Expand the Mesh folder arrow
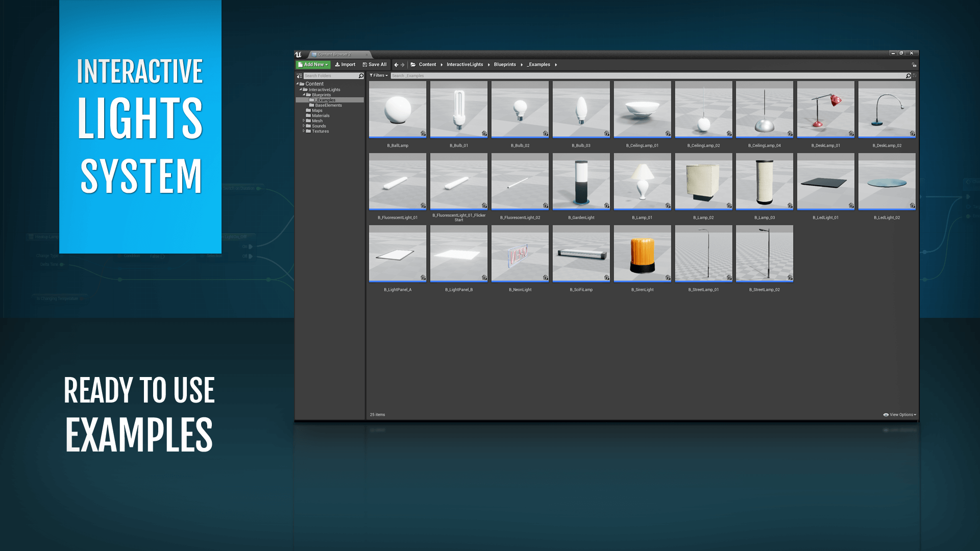The height and width of the screenshot is (551, 980). tap(304, 121)
